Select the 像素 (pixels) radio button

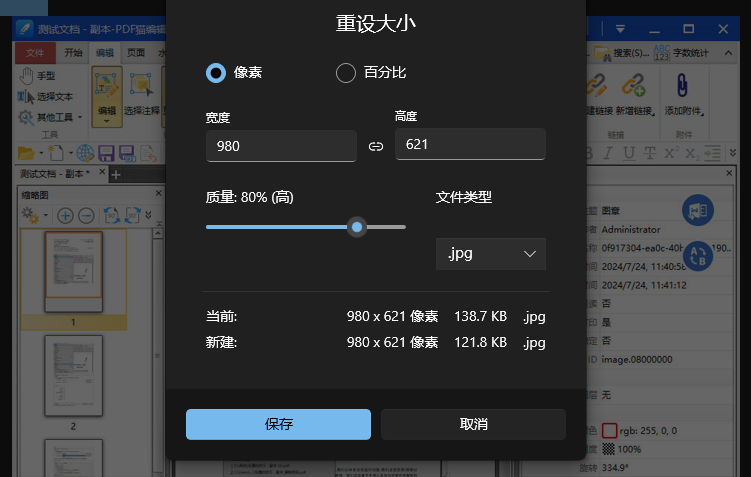216,72
